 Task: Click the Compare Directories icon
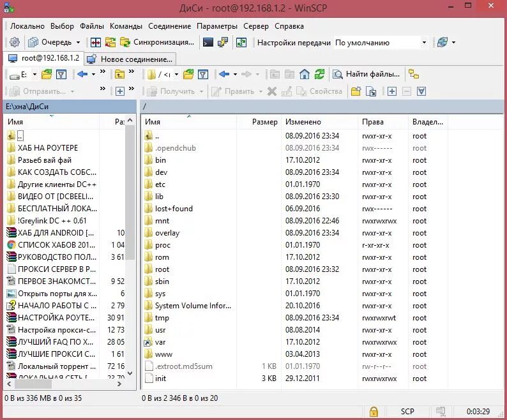tap(96, 42)
